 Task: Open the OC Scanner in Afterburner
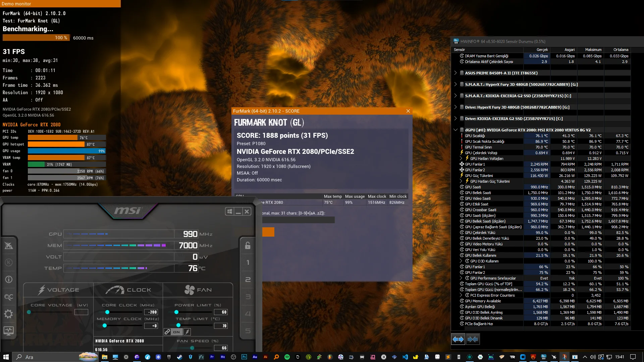(9, 297)
